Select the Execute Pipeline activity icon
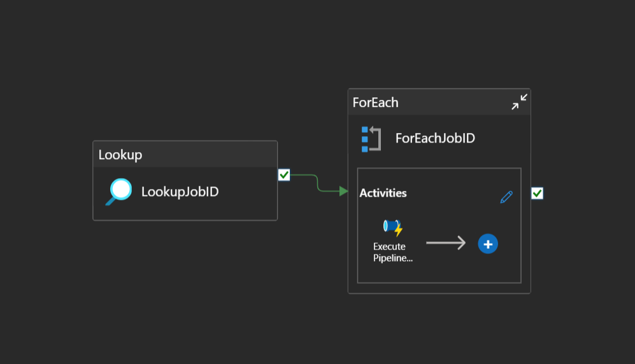Screen dimensions: 635x364 pyautogui.click(x=393, y=228)
